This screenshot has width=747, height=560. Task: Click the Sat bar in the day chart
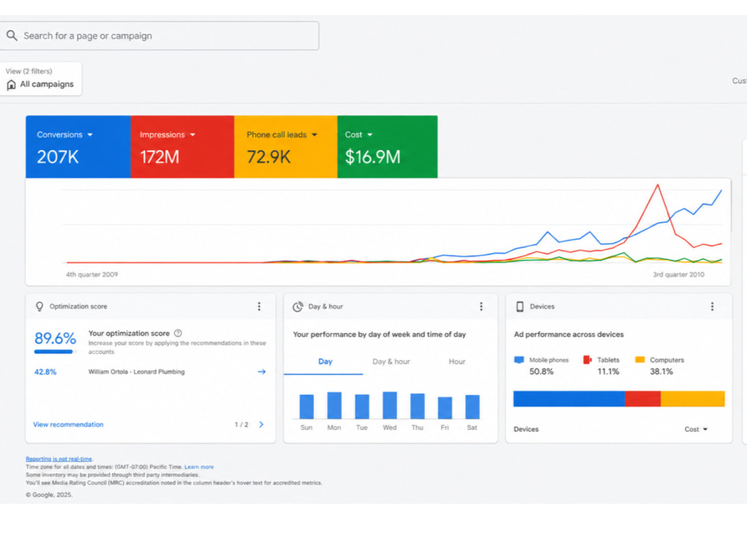(473, 407)
